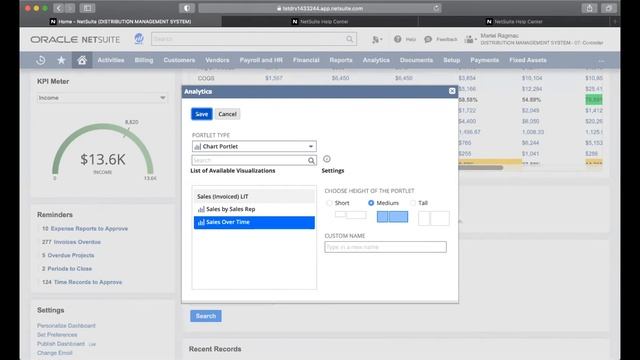Open the Financial menu
The width and height of the screenshot is (640, 360).
(306, 60)
